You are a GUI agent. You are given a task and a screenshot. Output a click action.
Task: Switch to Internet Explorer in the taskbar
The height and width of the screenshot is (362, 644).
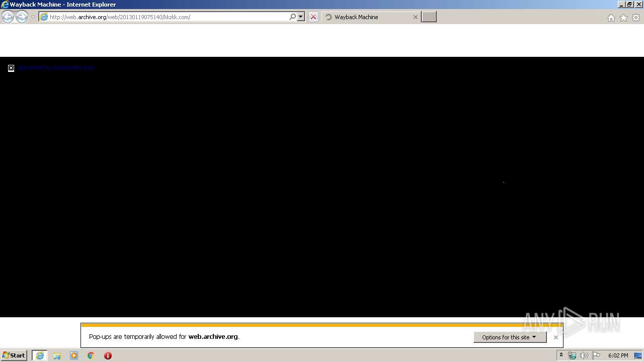[40, 355]
